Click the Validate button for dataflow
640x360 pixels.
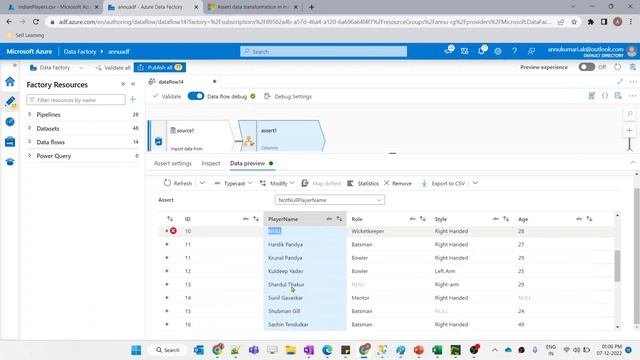pyautogui.click(x=167, y=96)
